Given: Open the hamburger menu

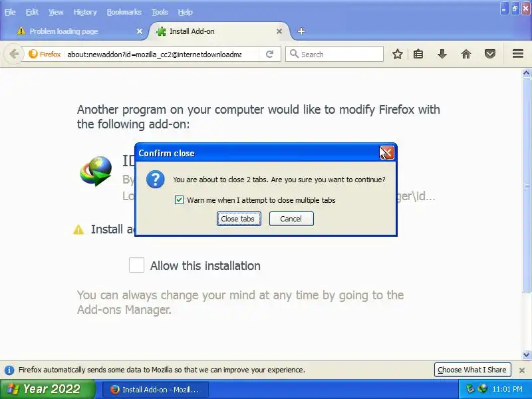Looking at the screenshot, I should pyautogui.click(x=518, y=54).
